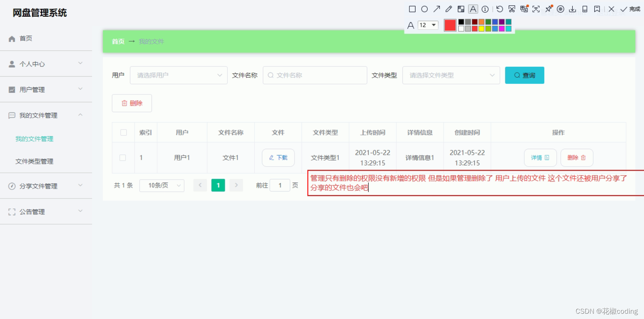The width and height of the screenshot is (644, 319).
Task: Click the 文件类型1 cell
Action: point(325,158)
